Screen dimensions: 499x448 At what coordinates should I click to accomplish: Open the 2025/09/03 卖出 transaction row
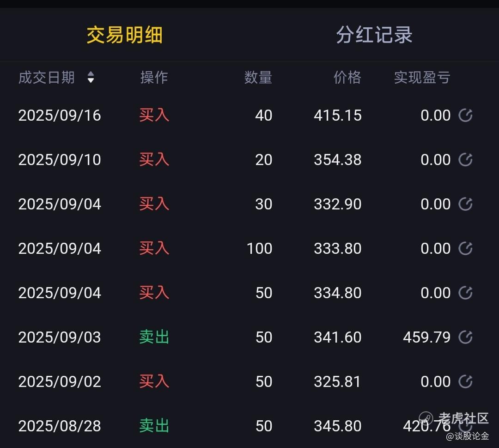click(x=245, y=337)
